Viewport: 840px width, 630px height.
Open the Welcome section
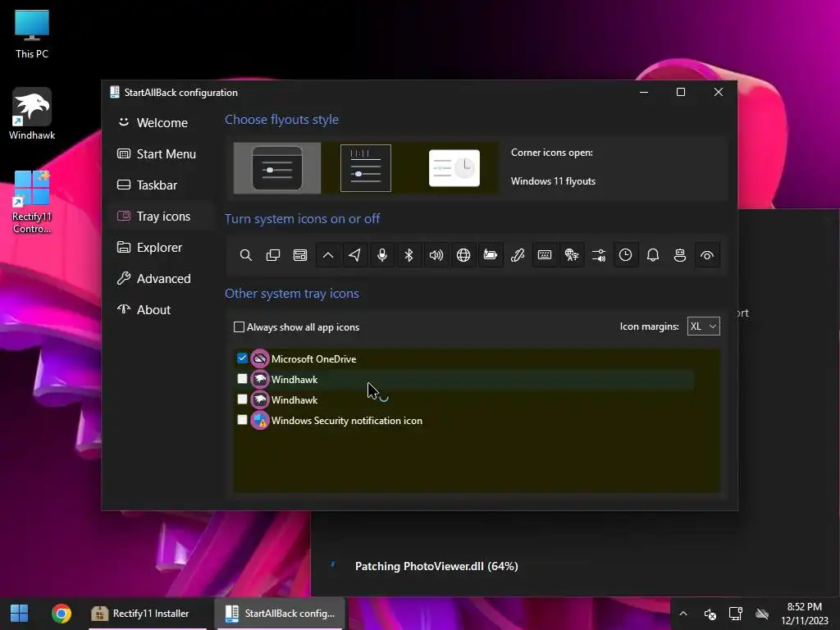tap(162, 123)
